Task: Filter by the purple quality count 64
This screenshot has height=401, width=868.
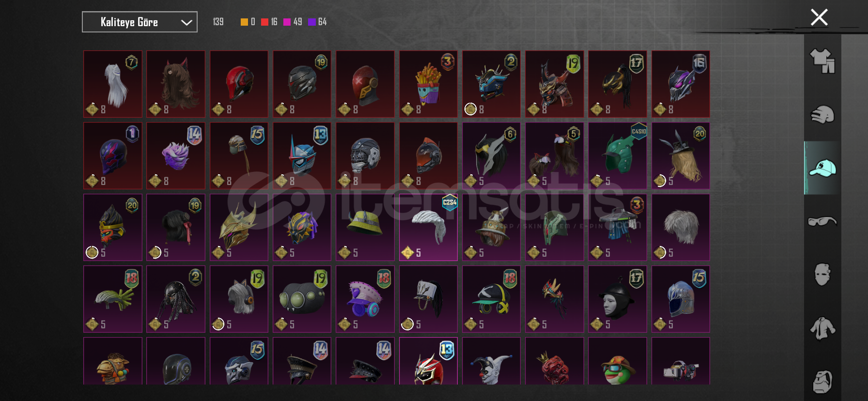Action: click(317, 22)
